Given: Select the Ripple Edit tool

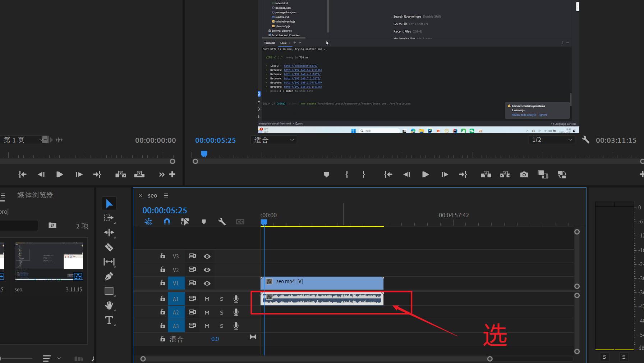Looking at the screenshot, I should click(109, 232).
